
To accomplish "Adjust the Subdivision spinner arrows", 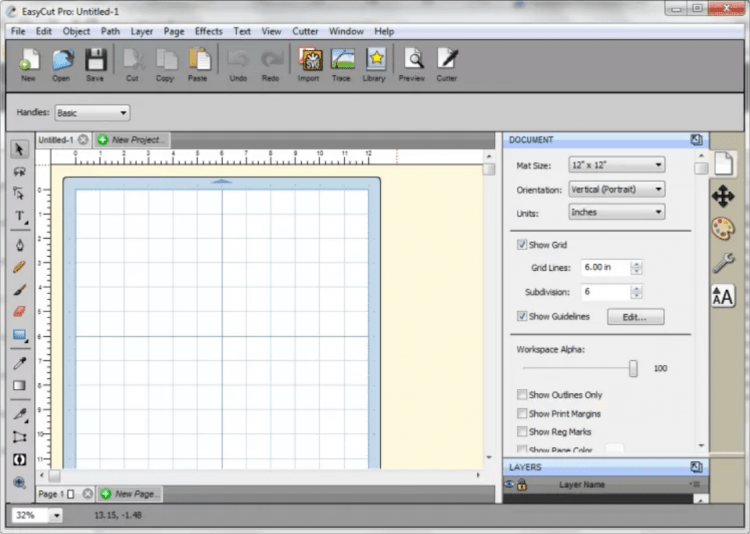I will (636, 292).
